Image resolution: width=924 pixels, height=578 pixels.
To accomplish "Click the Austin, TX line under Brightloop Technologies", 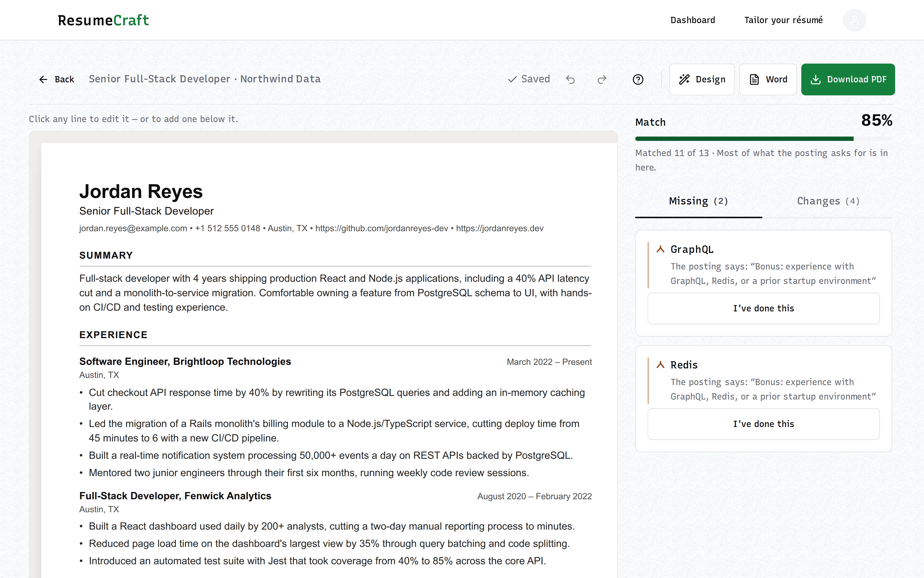I will coord(99,375).
